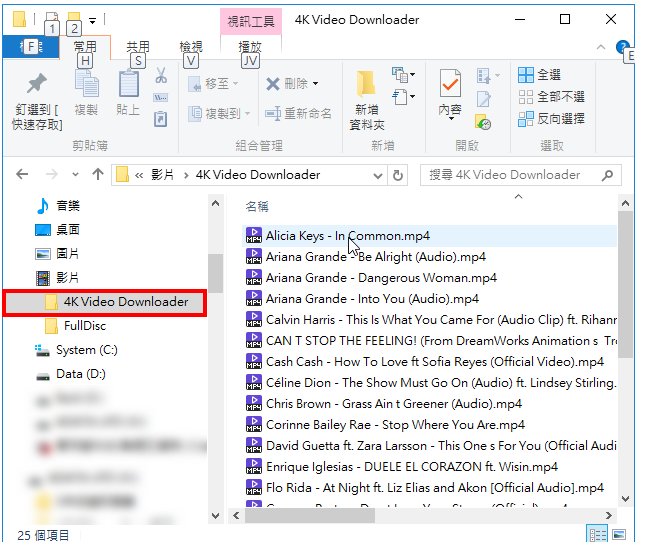Open the Easy access dropdown in ribbon
Image resolution: width=651 pixels, height=542 pixels.
pos(404,97)
